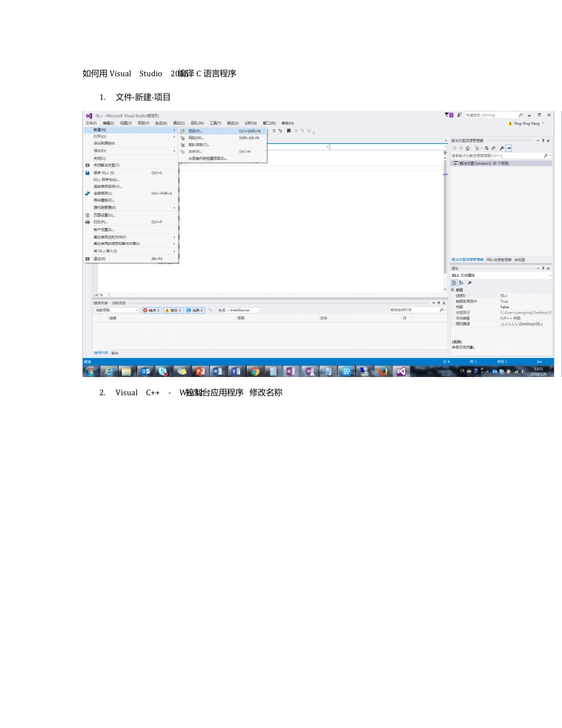The height and width of the screenshot is (728, 562).
Task: Toggle Solution Explorer preview selected items button
Action: point(508,148)
